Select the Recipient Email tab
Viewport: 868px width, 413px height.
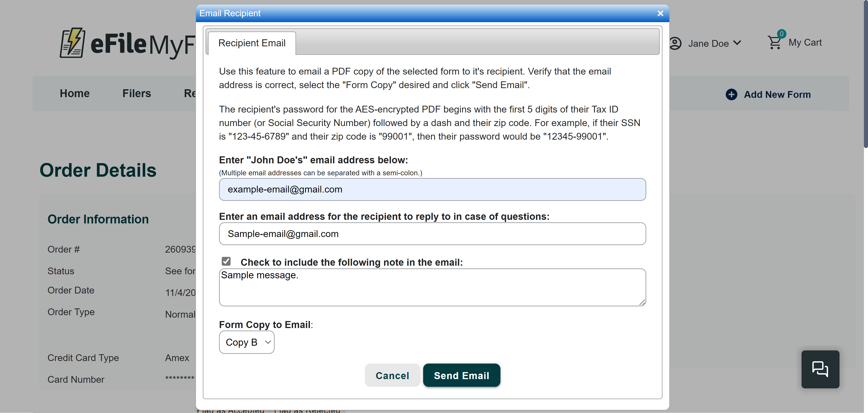252,43
